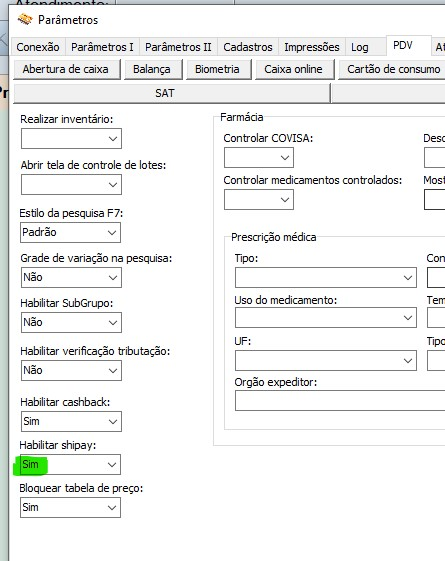Open the Controlar COVISA dropdown
The width and height of the screenshot is (445, 561).
pos(259,157)
